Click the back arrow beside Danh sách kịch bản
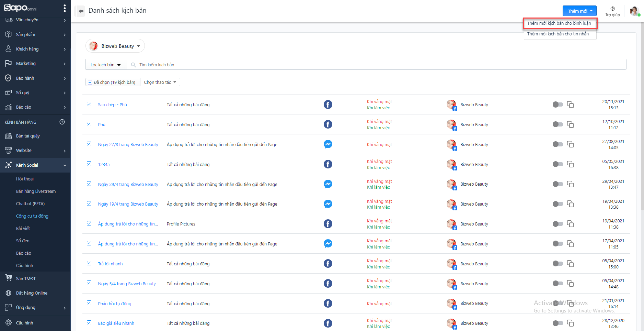Image resolution: width=644 pixels, height=331 pixels. pyautogui.click(x=81, y=11)
